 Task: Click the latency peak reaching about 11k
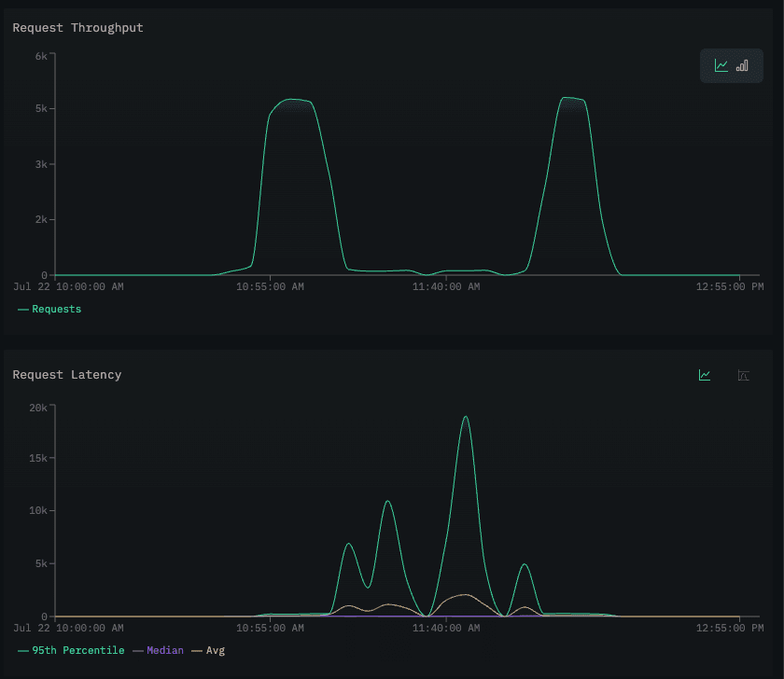pyautogui.click(x=387, y=501)
